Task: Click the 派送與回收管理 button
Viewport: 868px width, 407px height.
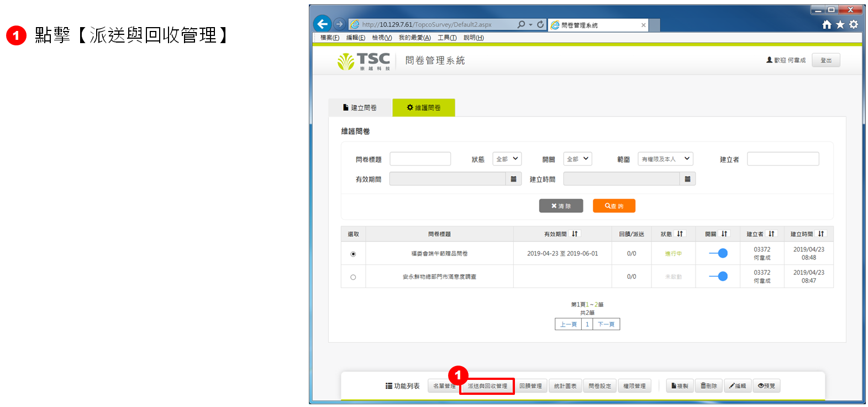Action: point(487,386)
